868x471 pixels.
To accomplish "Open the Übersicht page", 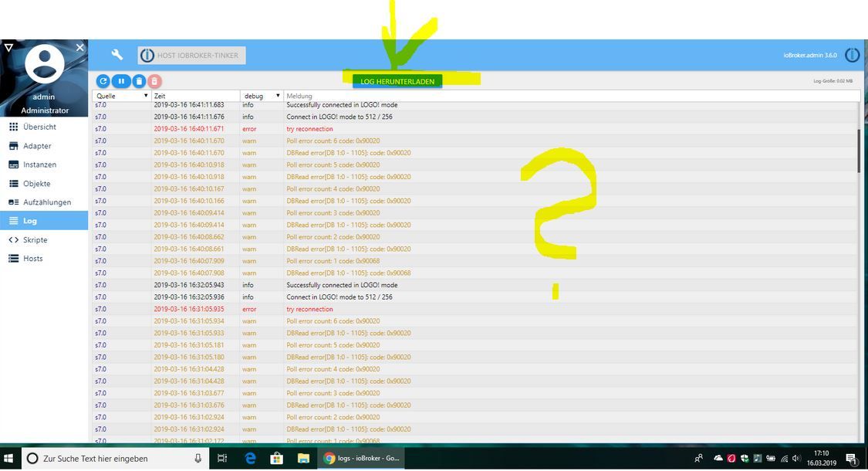I will [44, 127].
